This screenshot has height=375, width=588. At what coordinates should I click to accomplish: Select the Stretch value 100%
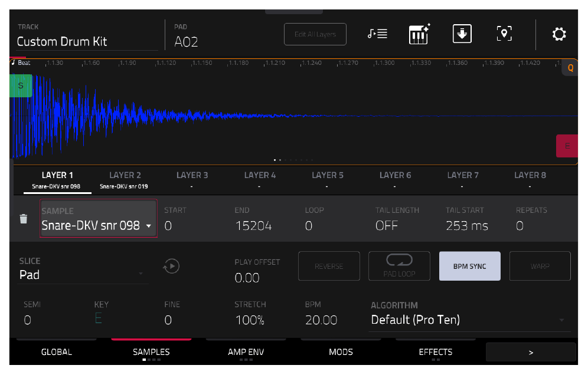(x=250, y=320)
